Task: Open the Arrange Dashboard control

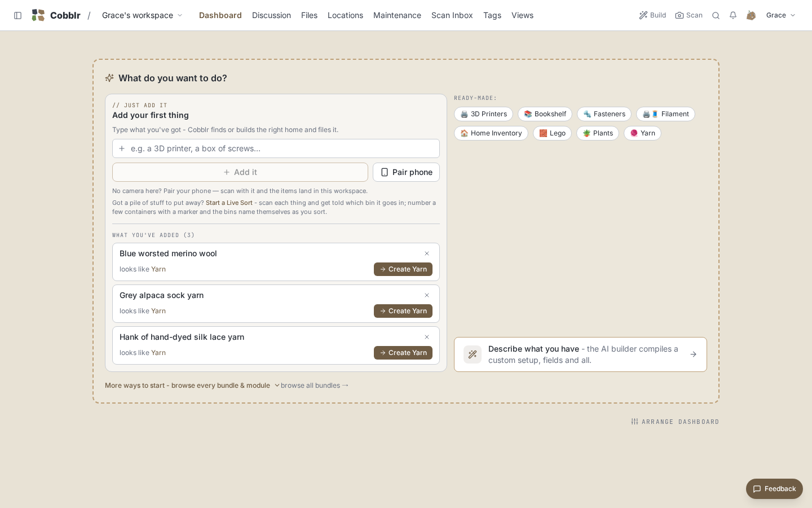Action: 675,422
